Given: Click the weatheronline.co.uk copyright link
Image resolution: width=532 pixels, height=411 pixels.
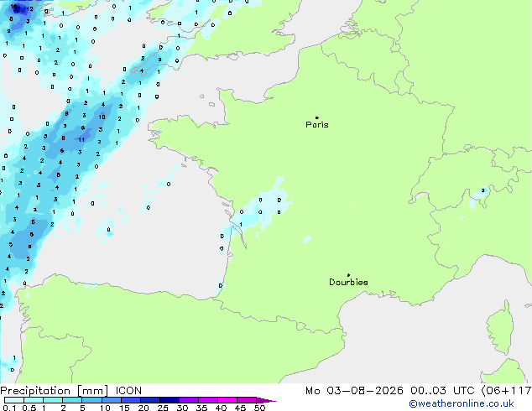Looking at the screenshot, I should click(462, 403).
